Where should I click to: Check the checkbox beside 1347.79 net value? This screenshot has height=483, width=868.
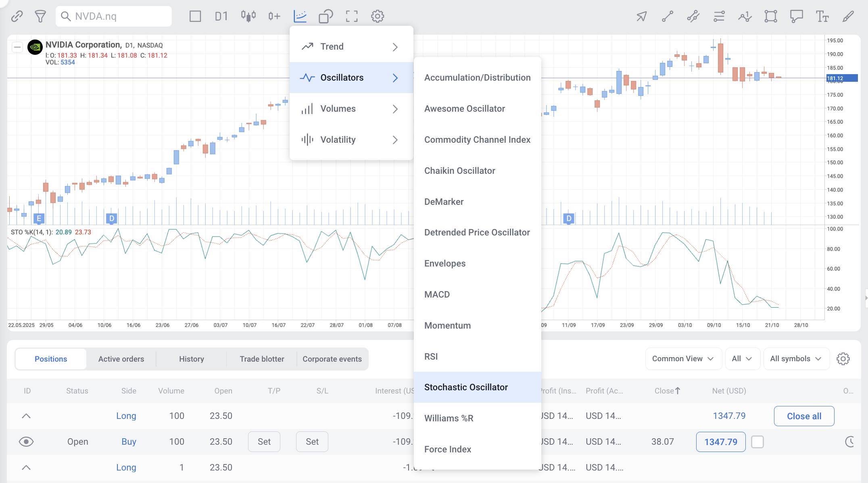(x=757, y=442)
